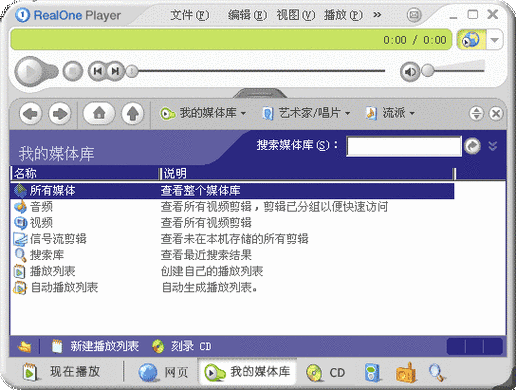Expand search options double chevron
This screenshot has height=390, width=516.
493,146
